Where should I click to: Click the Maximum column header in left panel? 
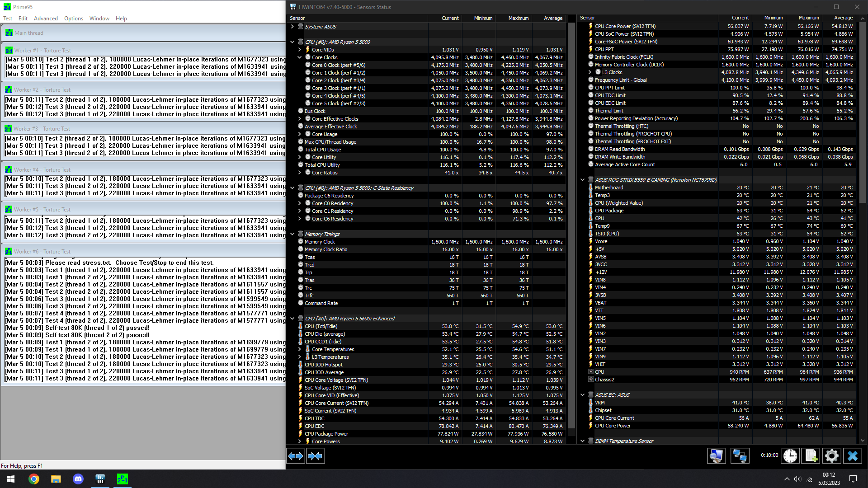518,18
